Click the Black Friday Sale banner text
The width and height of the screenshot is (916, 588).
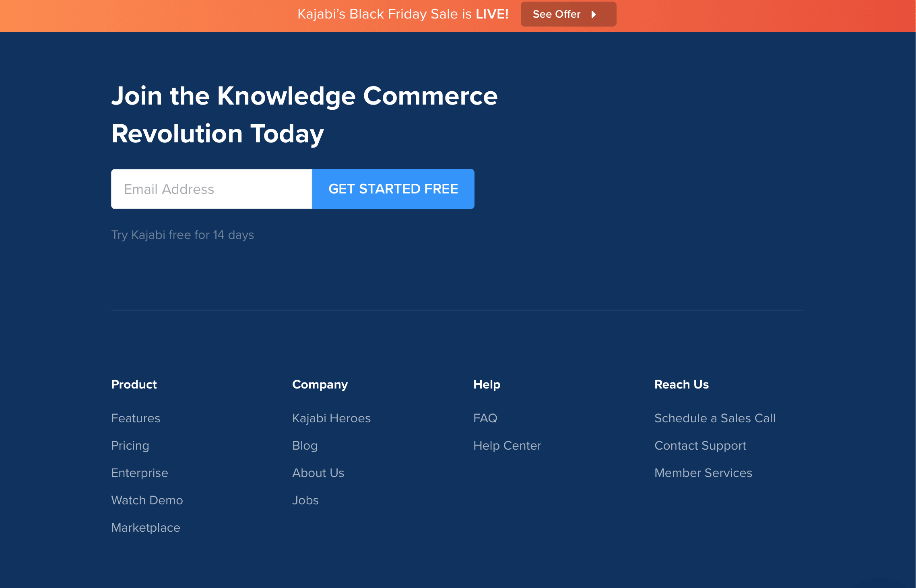402,14
